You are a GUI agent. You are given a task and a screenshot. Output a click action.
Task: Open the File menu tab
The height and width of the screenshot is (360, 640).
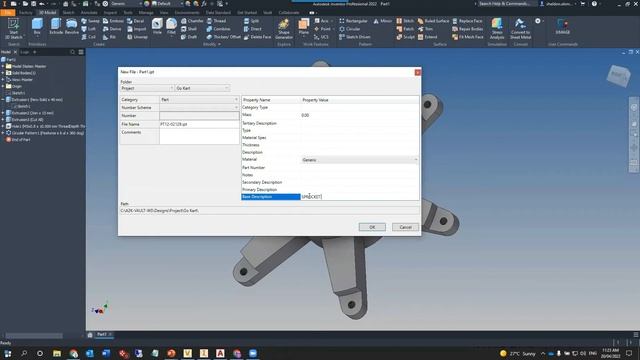click(7, 13)
